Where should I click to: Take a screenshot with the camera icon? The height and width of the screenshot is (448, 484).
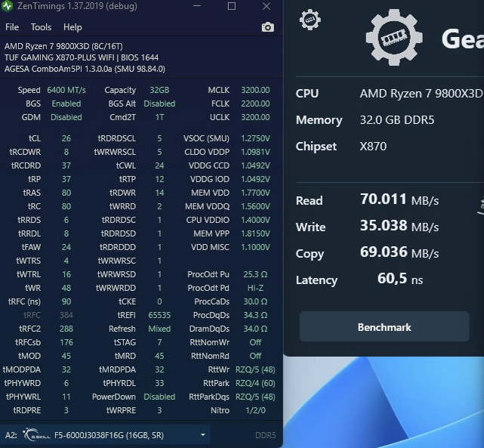267,27
